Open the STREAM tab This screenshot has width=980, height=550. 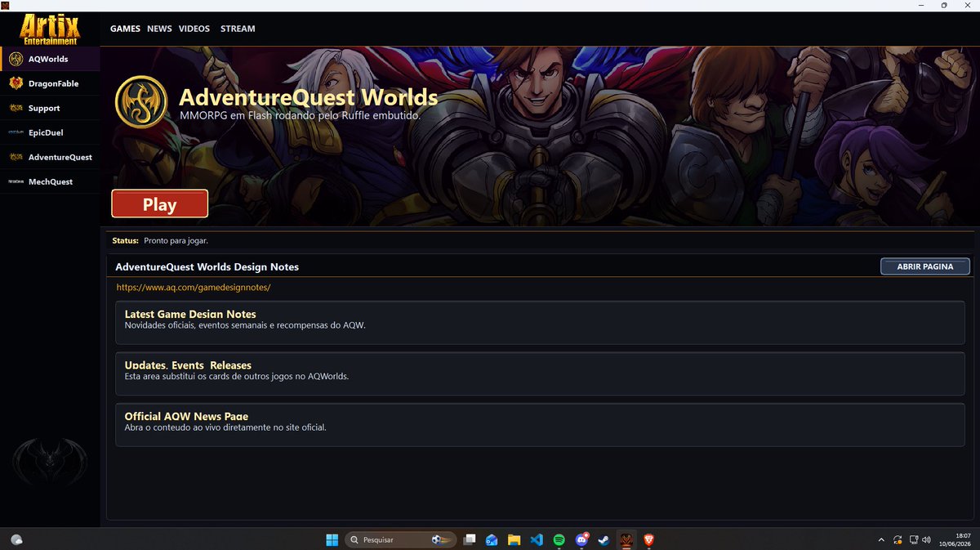238,29
